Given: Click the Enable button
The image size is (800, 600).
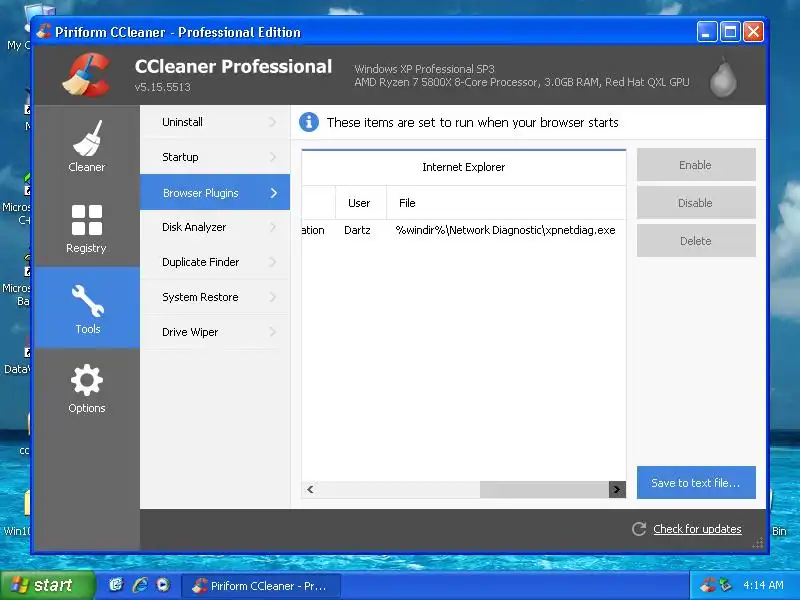Looking at the screenshot, I should 696,165.
